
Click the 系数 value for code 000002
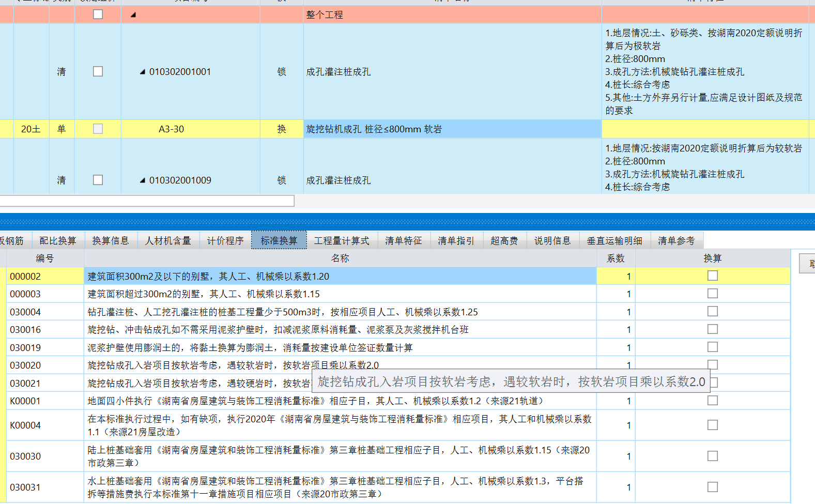click(x=616, y=276)
